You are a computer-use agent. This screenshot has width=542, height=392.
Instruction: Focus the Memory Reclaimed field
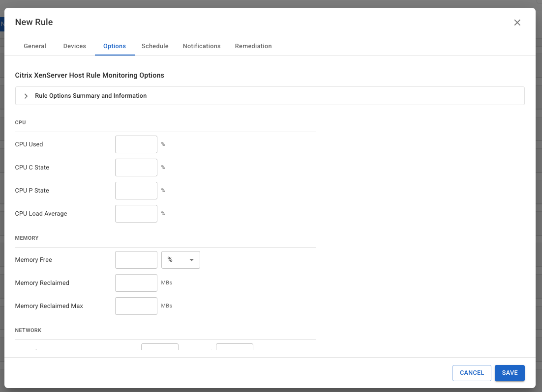point(136,283)
